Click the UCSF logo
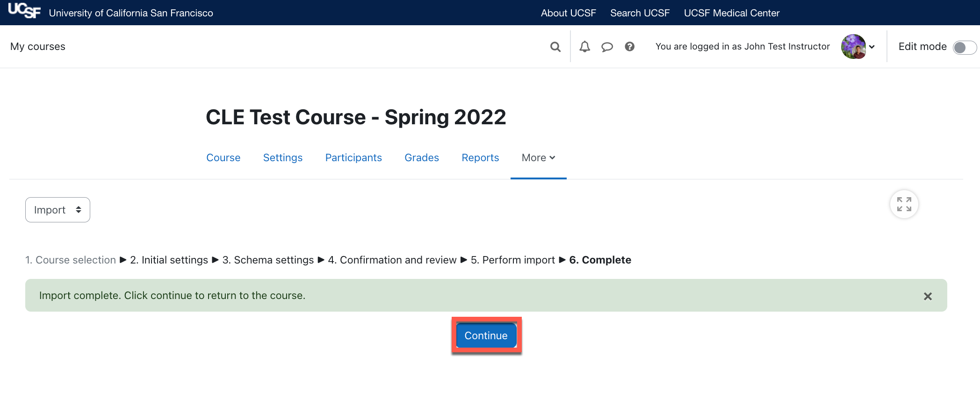Viewport: 980px width, 399px height. [24, 11]
